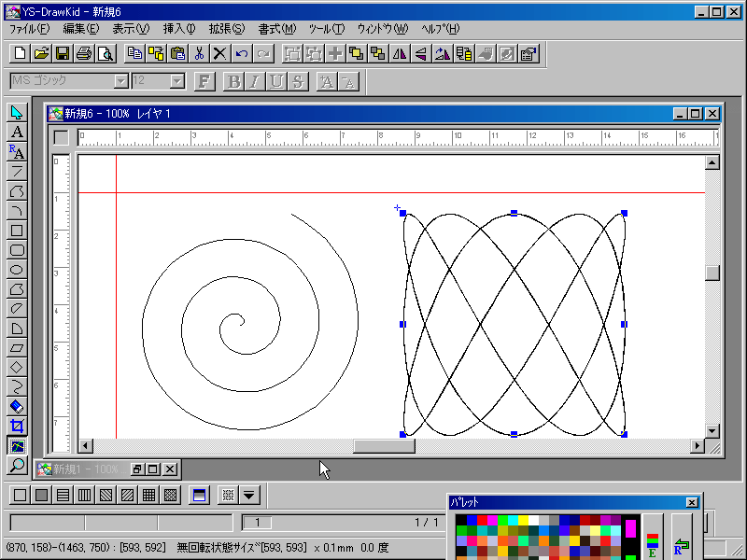This screenshot has height=560, width=747.
Task: Print the drawing
Action: coord(84,53)
